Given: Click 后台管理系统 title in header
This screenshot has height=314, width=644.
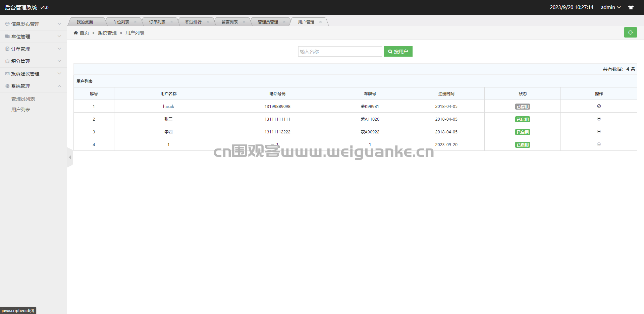Looking at the screenshot, I should 21,7.
